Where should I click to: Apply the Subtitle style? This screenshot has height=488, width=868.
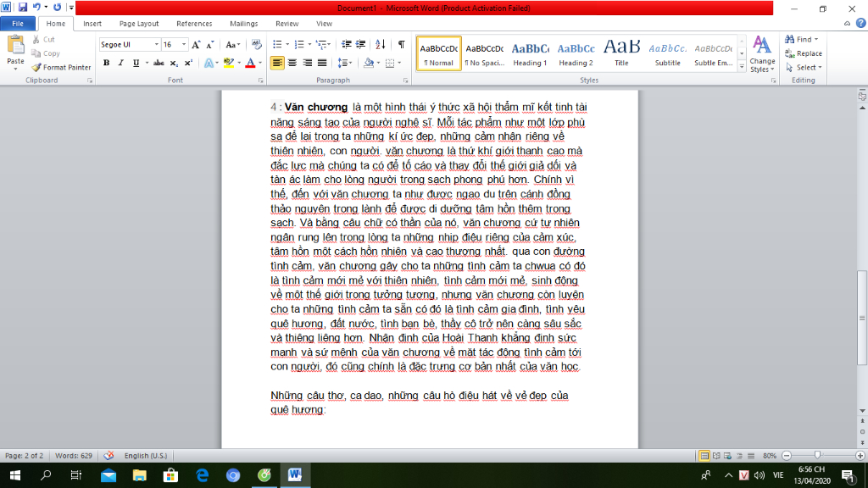pyautogui.click(x=668, y=53)
